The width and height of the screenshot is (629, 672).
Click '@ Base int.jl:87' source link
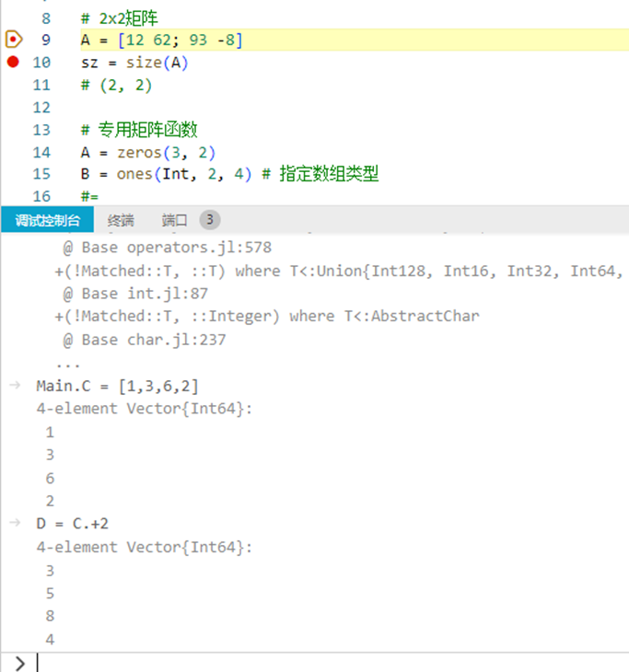(135, 294)
